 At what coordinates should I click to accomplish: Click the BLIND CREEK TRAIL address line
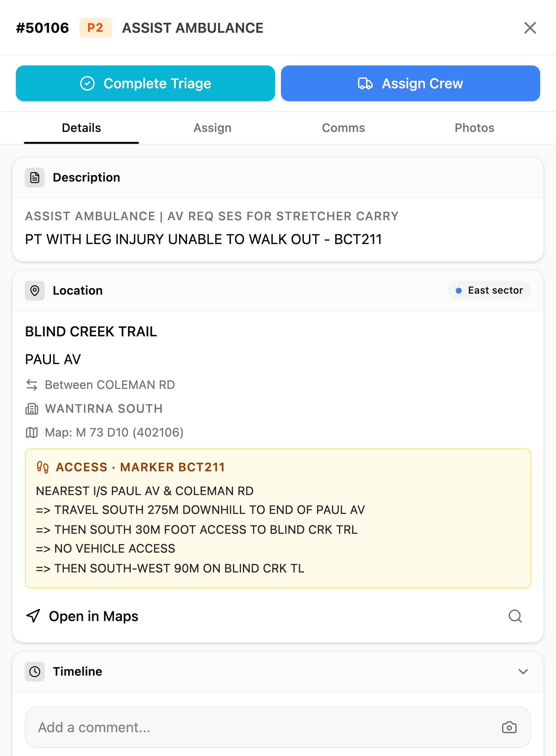click(x=91, y=332)
